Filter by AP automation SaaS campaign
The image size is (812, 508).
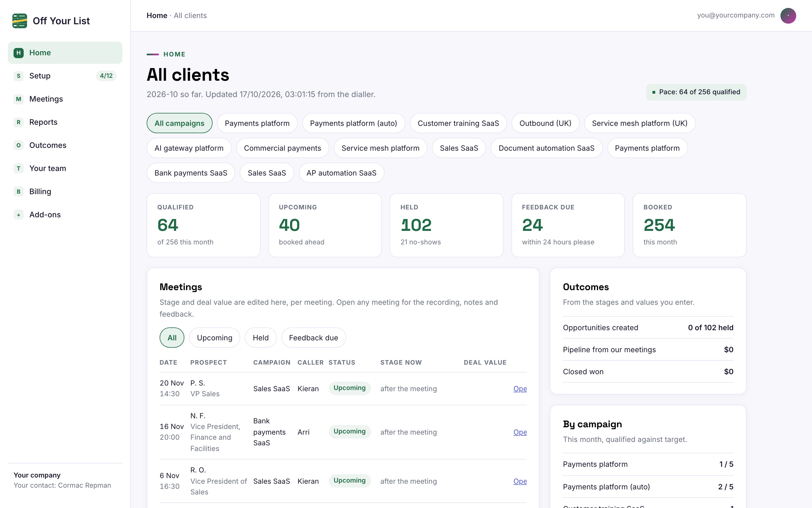pos(342,173)
